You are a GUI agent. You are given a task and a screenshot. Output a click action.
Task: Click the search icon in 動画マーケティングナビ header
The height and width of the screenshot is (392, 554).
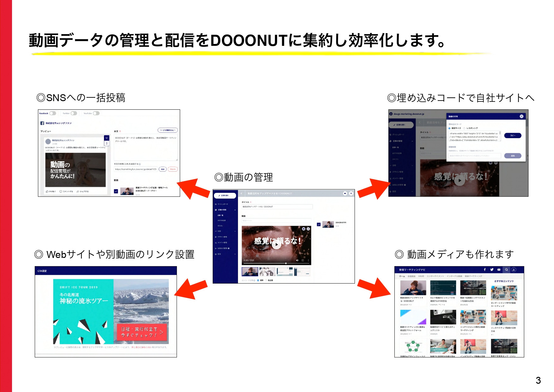506,270
